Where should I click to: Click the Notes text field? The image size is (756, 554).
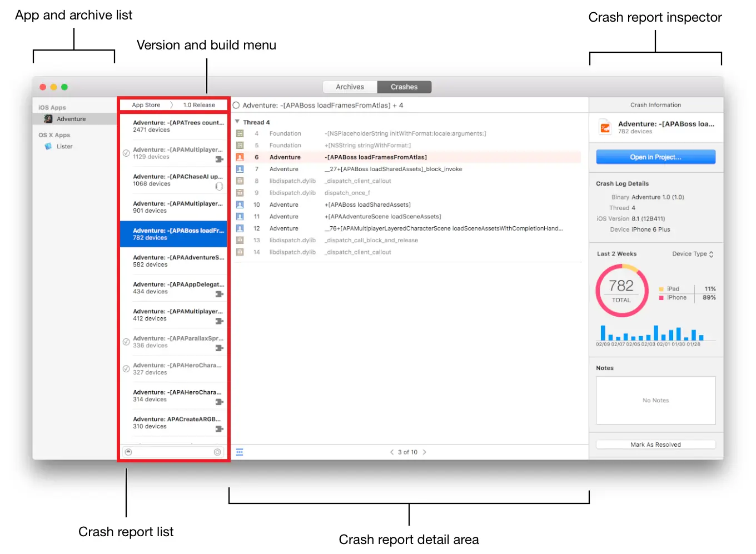click(655, 401)
